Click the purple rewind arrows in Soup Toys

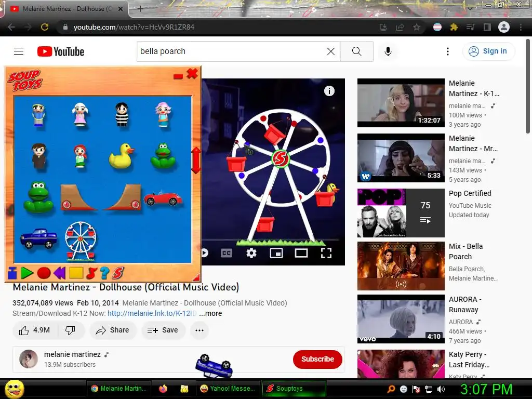click(60, 273)
